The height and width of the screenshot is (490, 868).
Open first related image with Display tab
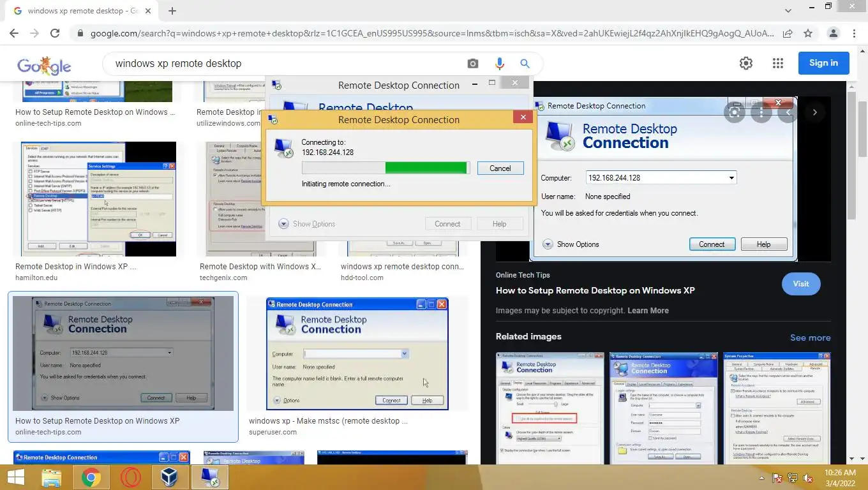[550, 408]
